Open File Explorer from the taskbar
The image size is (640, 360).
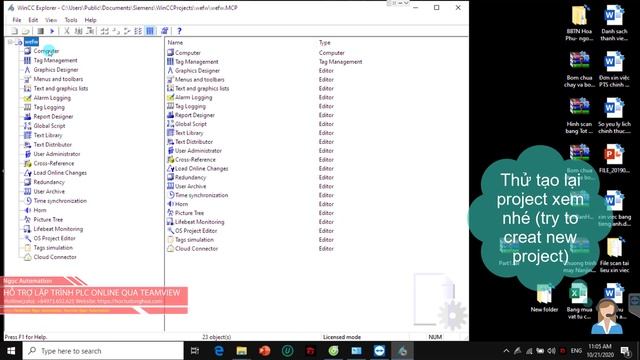point(242,351)
